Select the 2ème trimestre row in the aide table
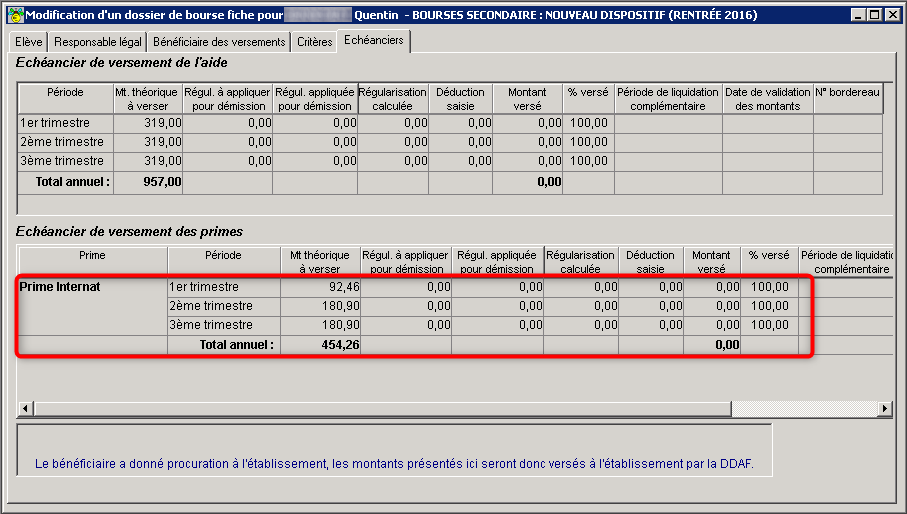The image size is (907, 514). point(451,142)
